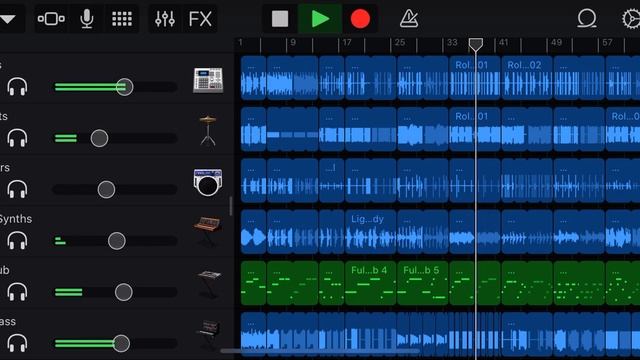Screen dimensions: 640x360
Task: Start recording with the red Record button
Action: pos(360,19)
